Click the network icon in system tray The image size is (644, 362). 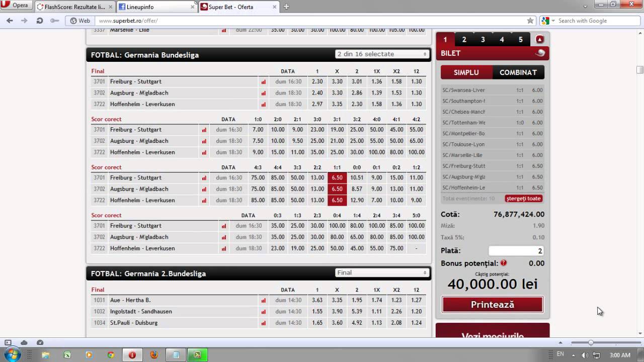tap(596, 355)
